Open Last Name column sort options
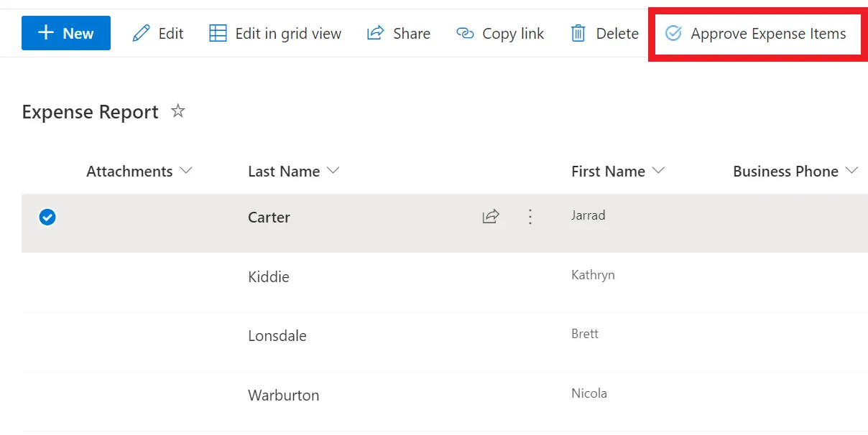This screenshot has height=435, width=868. pyautogui.click(x=333, y=171)
